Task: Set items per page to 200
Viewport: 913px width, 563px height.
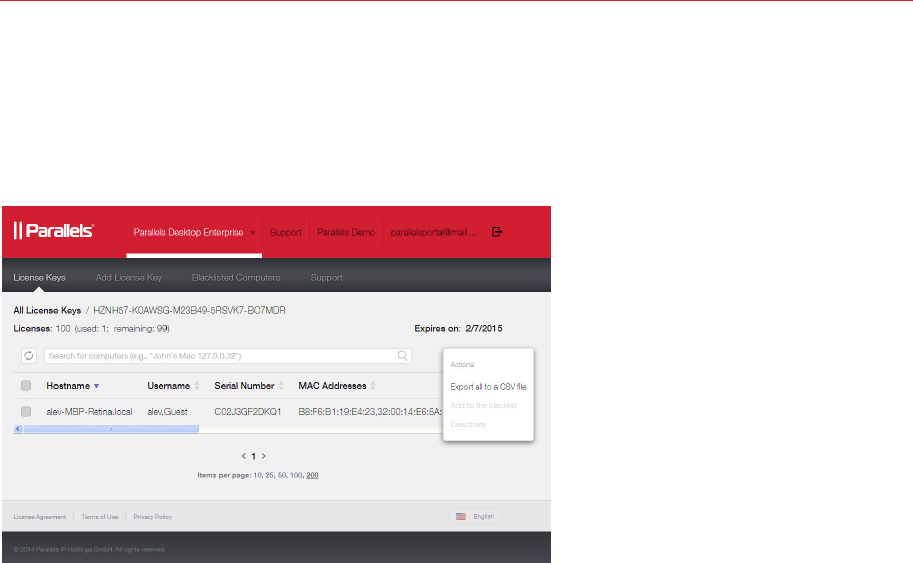Action: (312, 475)
